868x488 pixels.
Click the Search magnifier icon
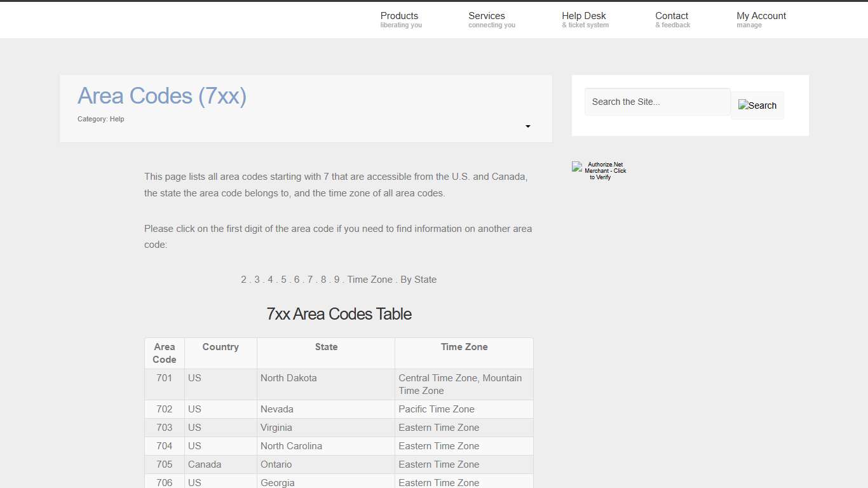point(757,105)
